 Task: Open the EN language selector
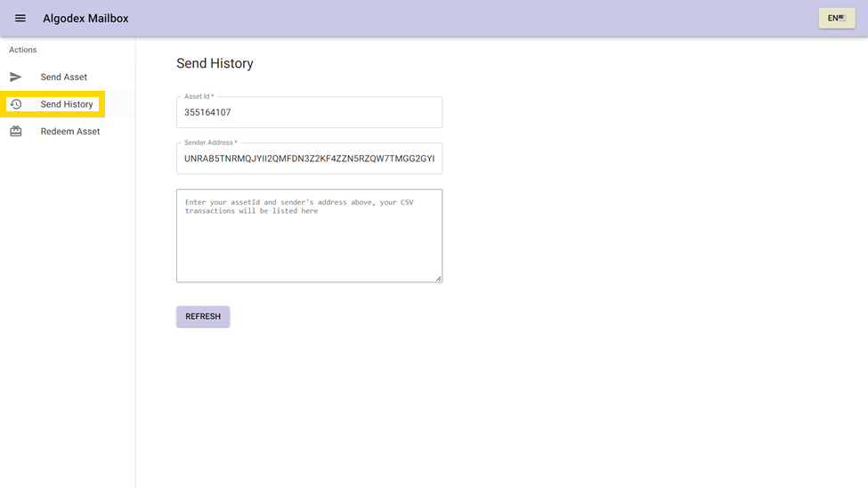point(836,18)
